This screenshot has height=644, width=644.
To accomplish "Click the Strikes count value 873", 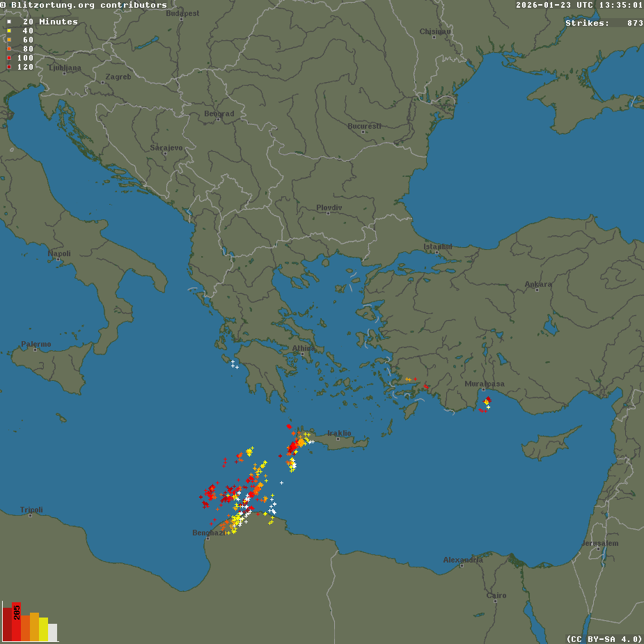I will [x=634, y=23].
